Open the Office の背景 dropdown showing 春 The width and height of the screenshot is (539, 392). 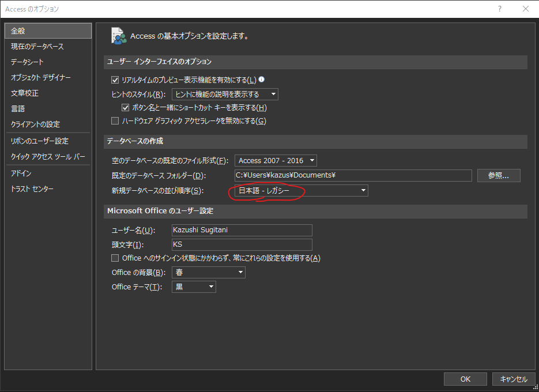[209, 272]
